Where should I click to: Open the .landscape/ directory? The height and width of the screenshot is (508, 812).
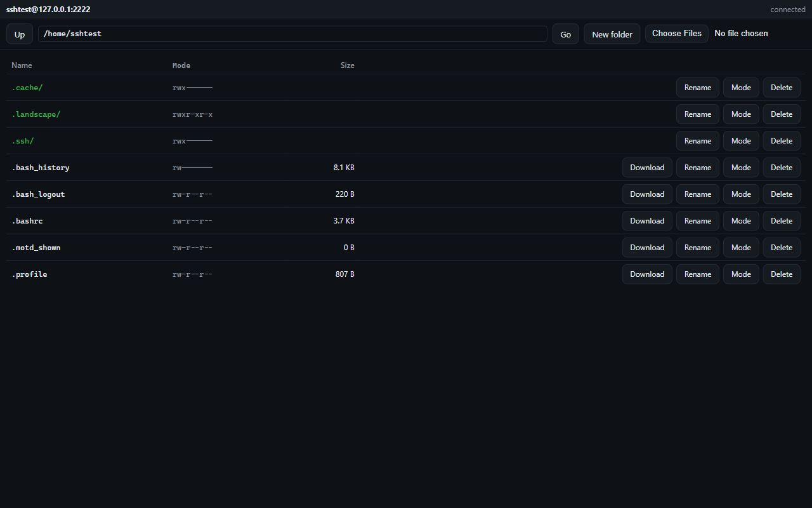tap(36, 114)
